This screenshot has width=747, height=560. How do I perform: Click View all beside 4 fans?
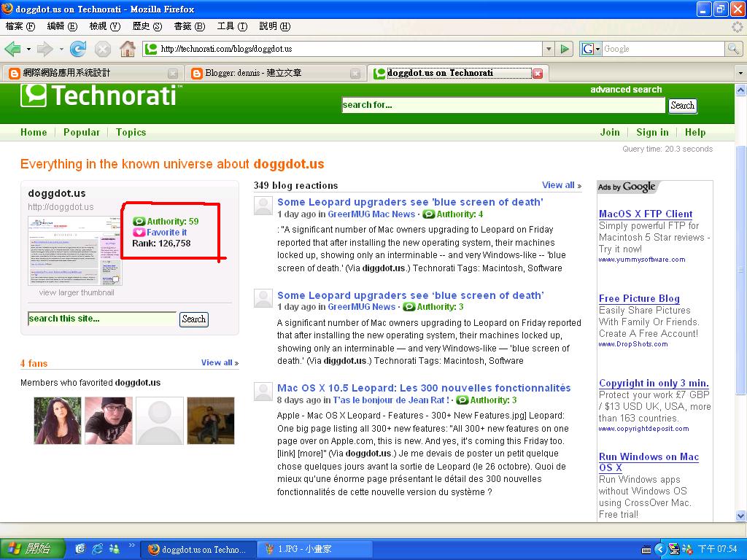pyautogui.click(x=220, y=363)
